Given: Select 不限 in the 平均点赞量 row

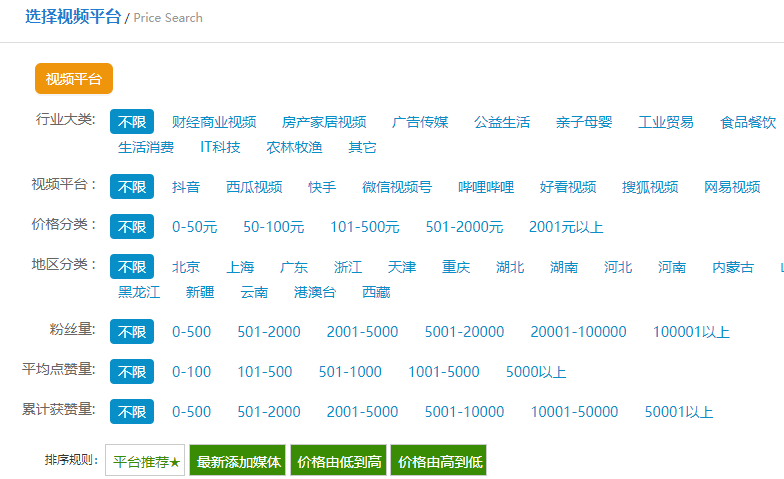Looking at the screenshot, I should (x=132, y=372).
